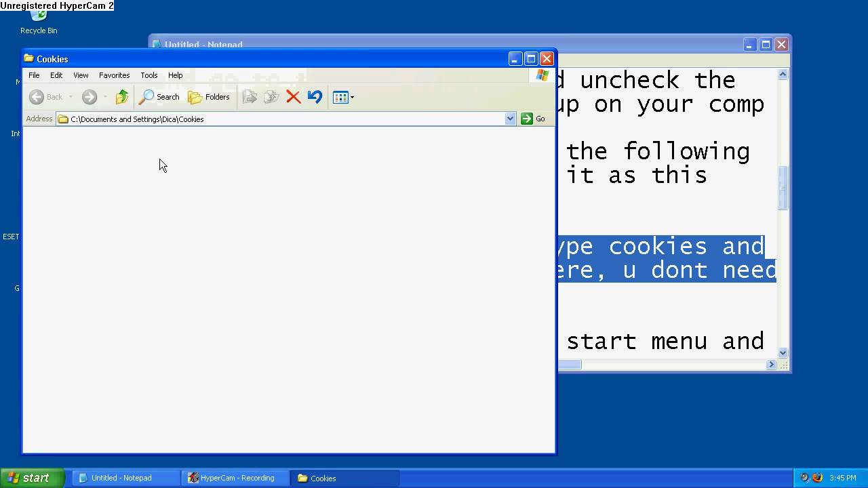Viewport: 868px width, 488px height.
Task: Expand the address bar dropdown
Action: (x=510, y=119)
